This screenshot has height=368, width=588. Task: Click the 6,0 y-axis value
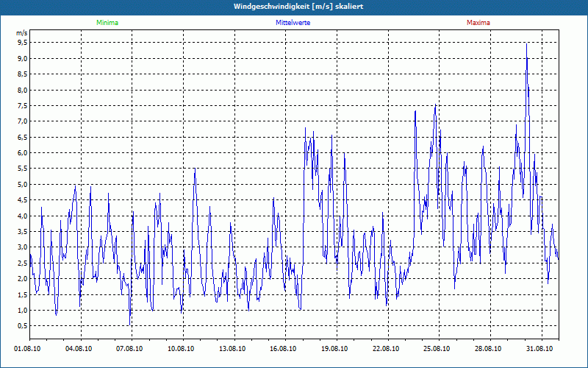[23, 152]
